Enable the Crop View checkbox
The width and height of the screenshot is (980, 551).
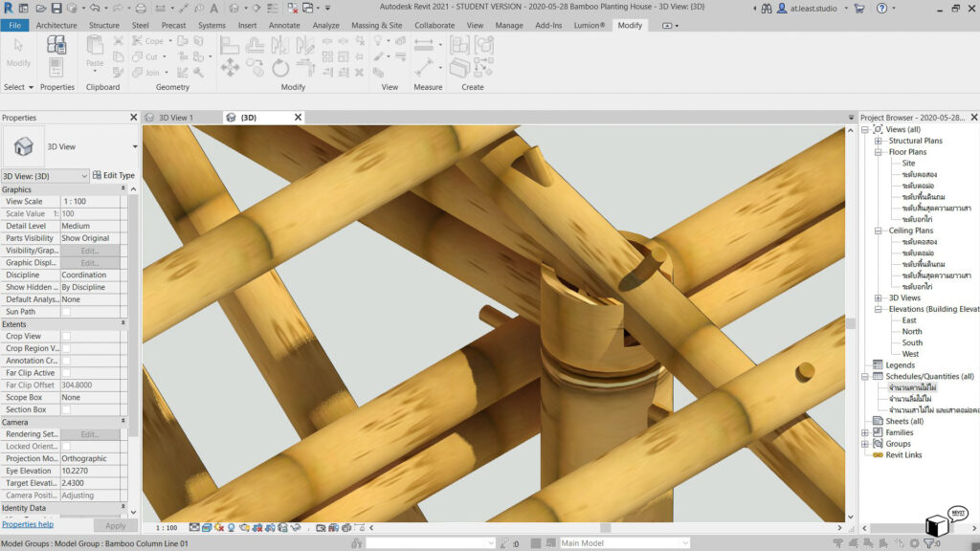pos(66,337)
